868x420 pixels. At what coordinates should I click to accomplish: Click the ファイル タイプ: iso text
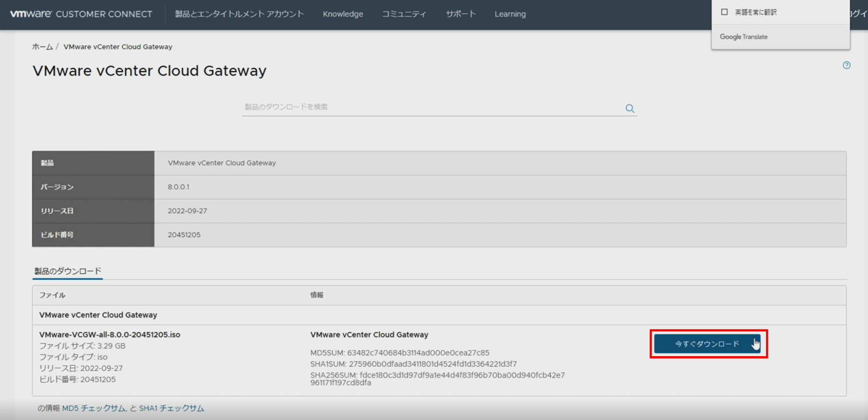pyautogui.click(x=73, y=357)
